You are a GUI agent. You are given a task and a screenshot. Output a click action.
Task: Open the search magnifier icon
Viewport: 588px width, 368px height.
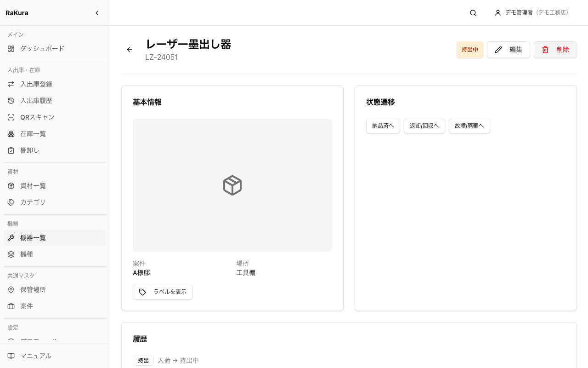(473, 13)
